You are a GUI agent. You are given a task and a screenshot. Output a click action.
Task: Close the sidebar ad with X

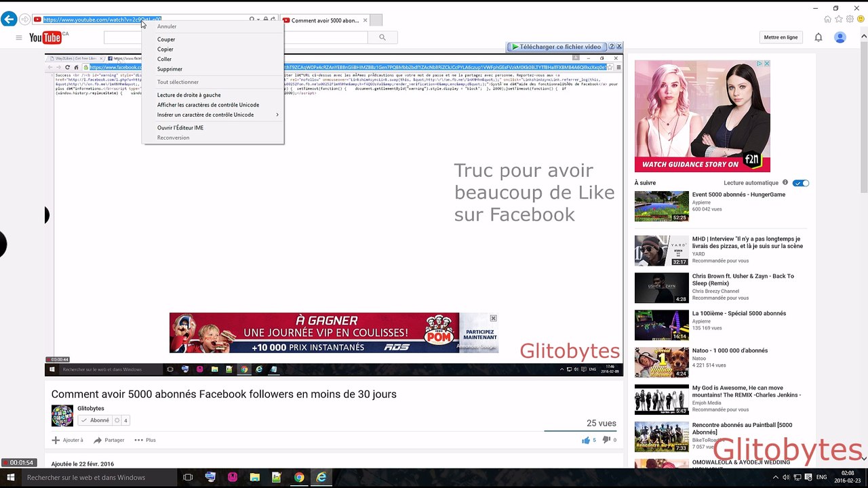767,64
